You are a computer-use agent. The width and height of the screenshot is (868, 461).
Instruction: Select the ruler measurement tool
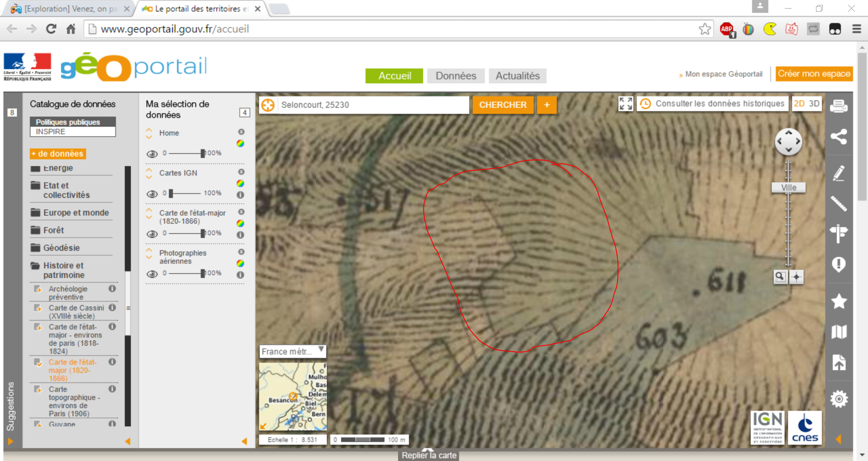click(839, 203)
